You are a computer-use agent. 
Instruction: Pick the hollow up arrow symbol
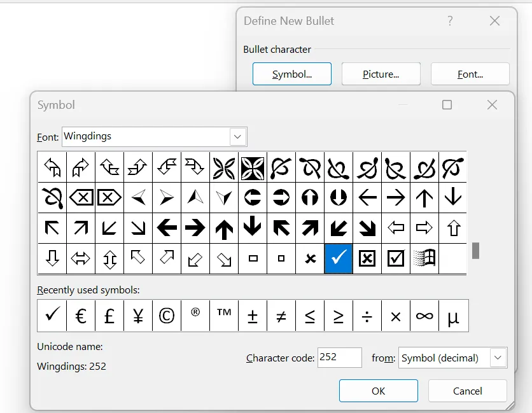[453, 228]
